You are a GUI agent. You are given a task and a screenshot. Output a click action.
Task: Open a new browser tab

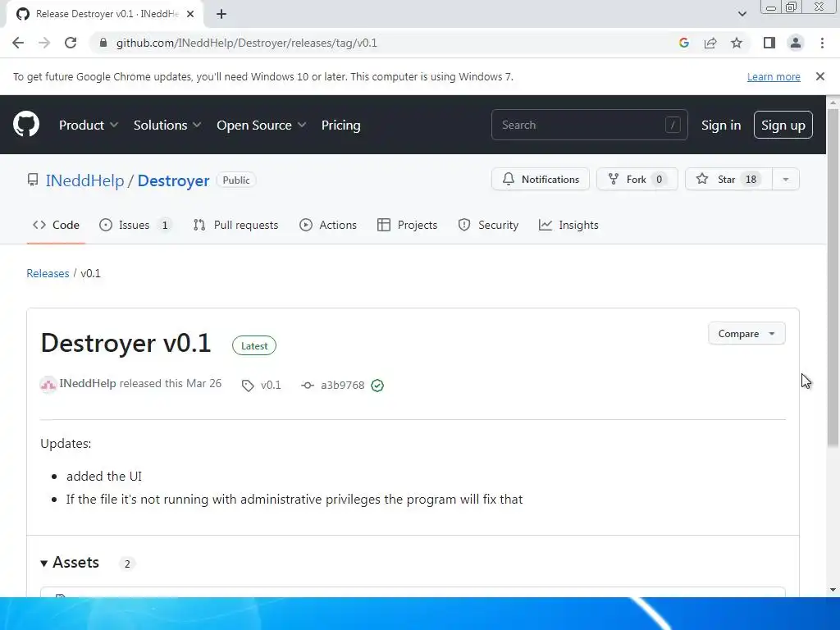221,14
